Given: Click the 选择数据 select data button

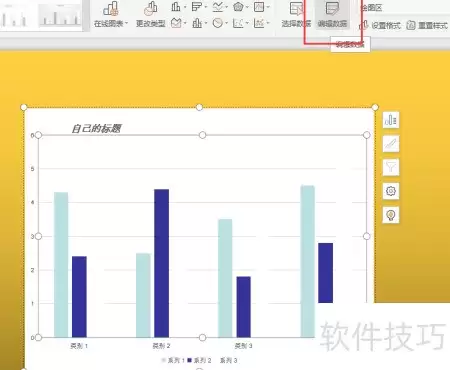Looking at the screenshot, I should 296,14.
